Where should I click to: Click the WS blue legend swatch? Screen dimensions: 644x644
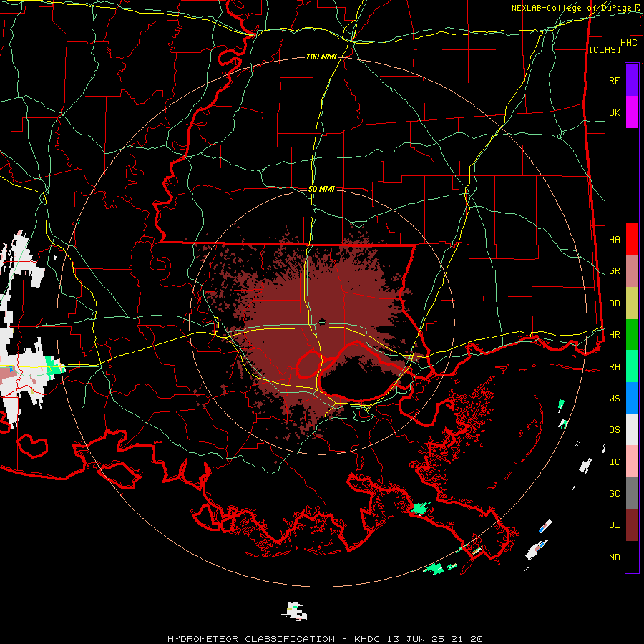(632, 398)
